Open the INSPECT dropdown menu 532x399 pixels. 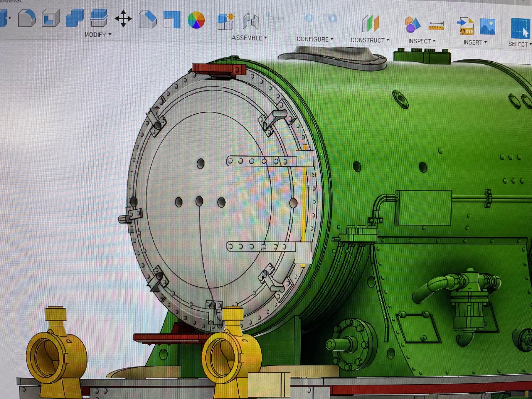pyautogui.click(x=422, y=41)
